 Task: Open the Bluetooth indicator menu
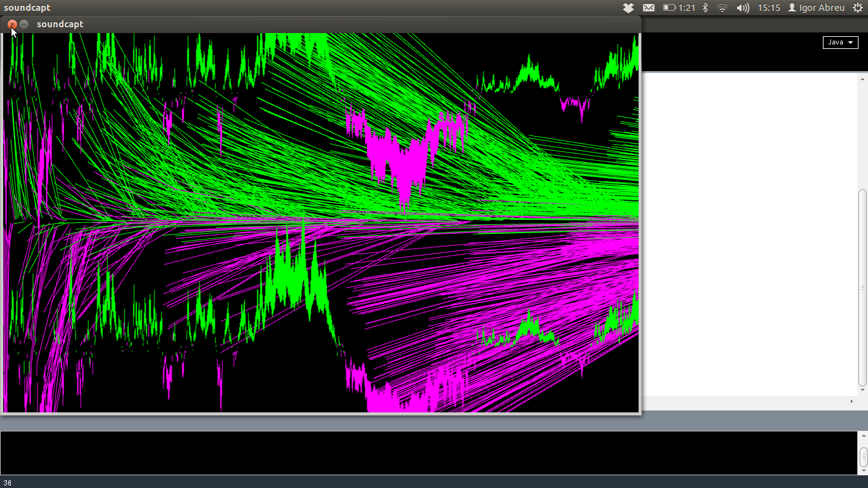pos(705,8)
